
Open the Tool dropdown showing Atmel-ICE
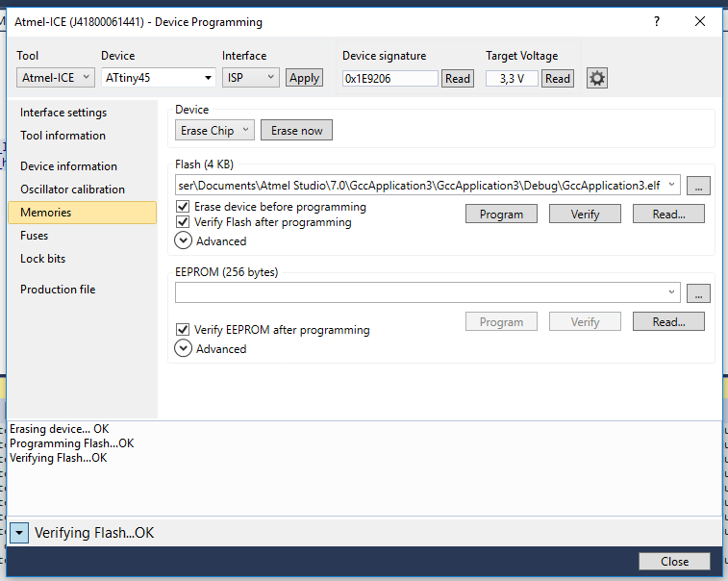56,78
